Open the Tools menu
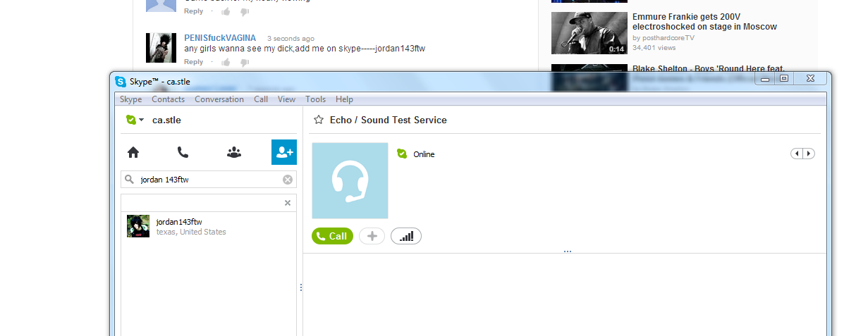 click(316, 99)
